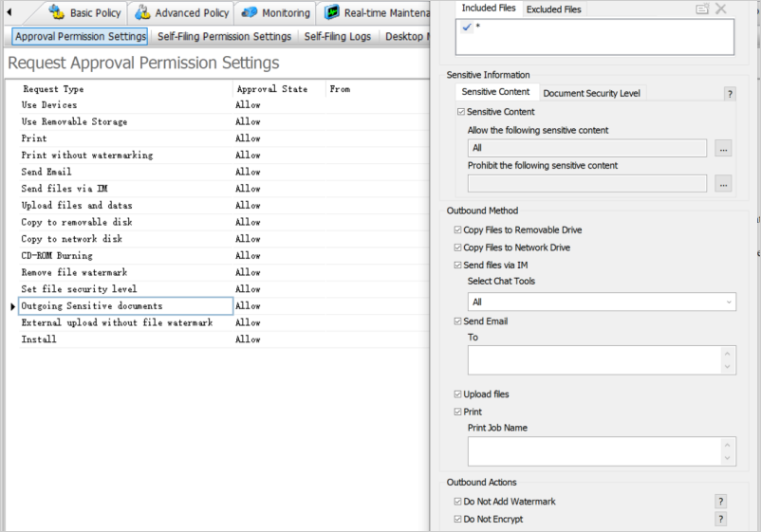Open the Select Chat Tools dropdown
This screenshot has height=532, width=761.
[x=602, y=302]
